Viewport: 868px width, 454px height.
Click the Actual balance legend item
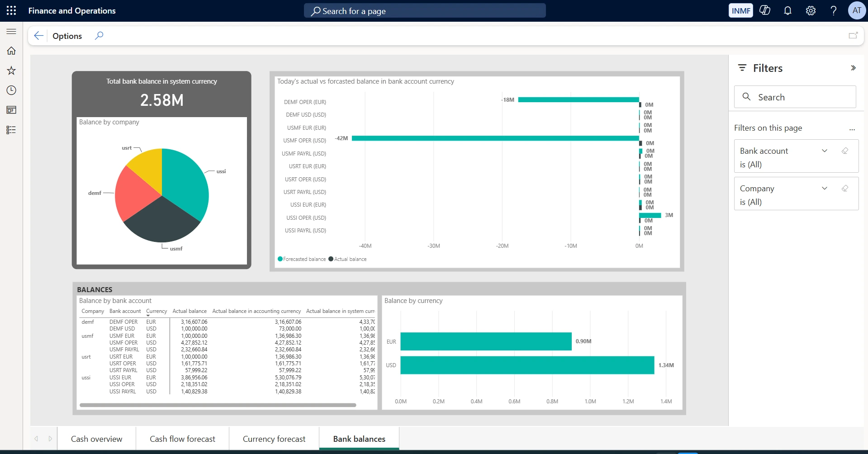coord(347,259)
